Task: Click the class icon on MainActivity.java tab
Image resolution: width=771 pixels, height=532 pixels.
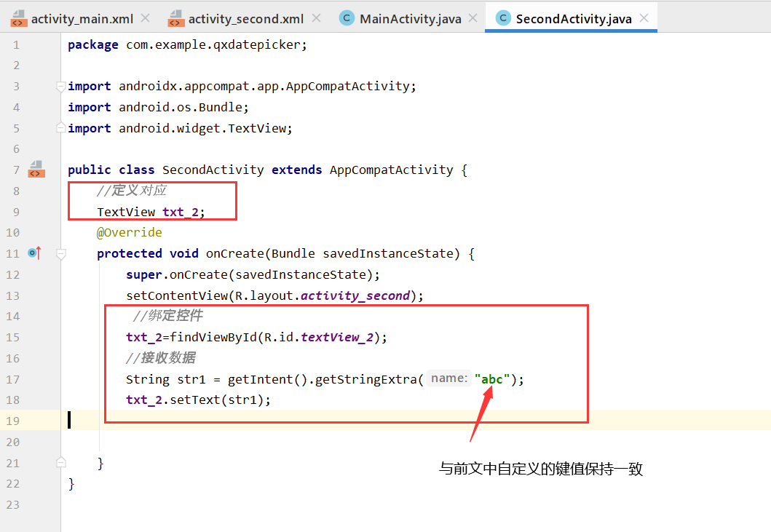Action: pyautogui.click(x=347, y=18)
